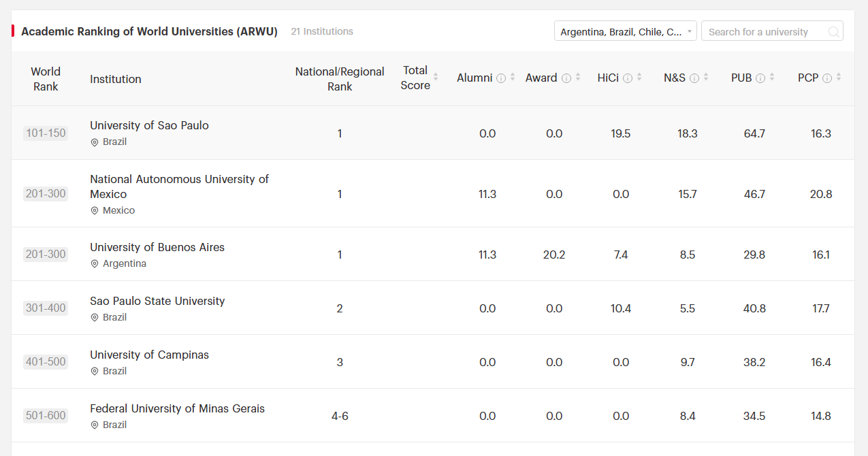Sort by PCP column arrows
This screenshot has width=868, height=456.
pos(839,78)
